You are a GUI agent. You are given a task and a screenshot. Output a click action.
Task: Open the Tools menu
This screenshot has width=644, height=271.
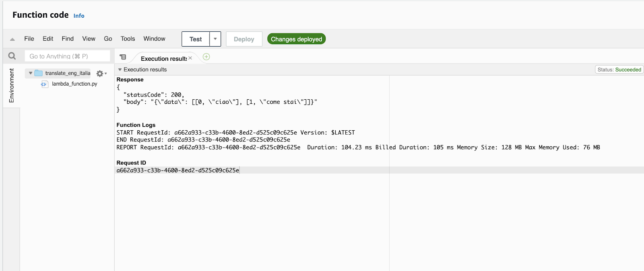point(128,39)
